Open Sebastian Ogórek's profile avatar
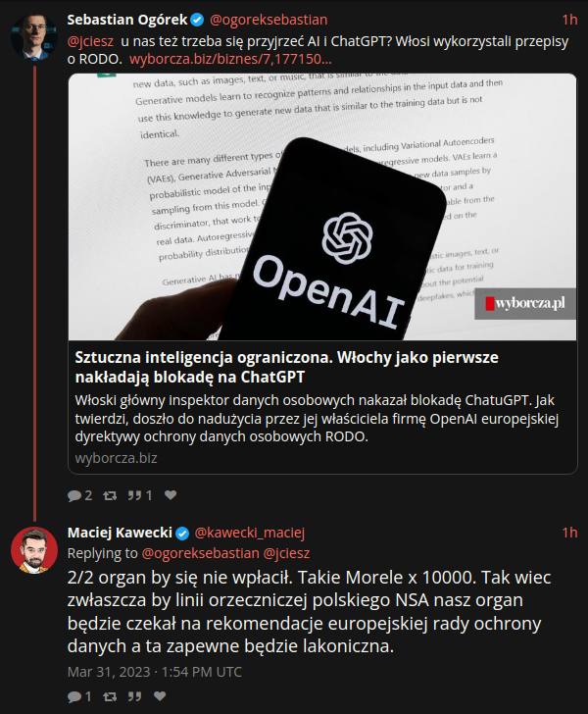 [34, 36]
